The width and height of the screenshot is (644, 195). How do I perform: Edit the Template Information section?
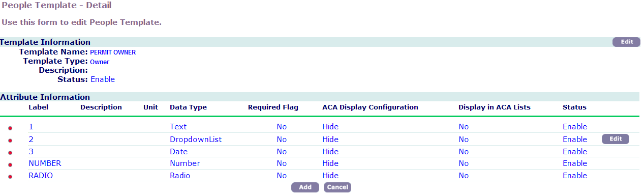(626, 42)
